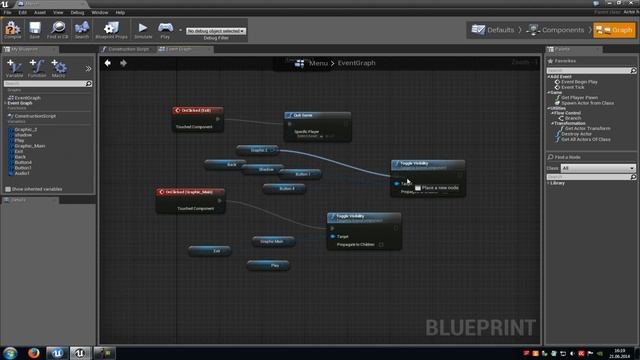Add a new Function in My Blueprint
The width and height of the screenshot is (640, 360).
[37, 68]
